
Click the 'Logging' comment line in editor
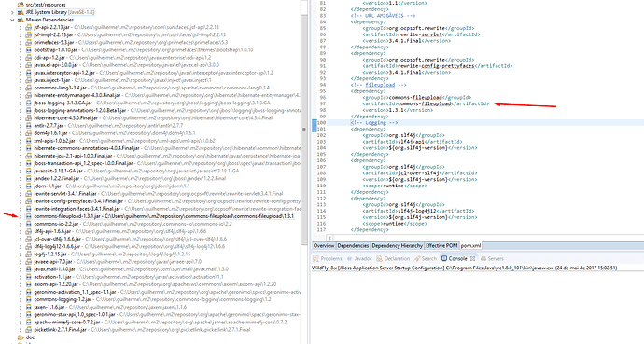coord(374,123)
